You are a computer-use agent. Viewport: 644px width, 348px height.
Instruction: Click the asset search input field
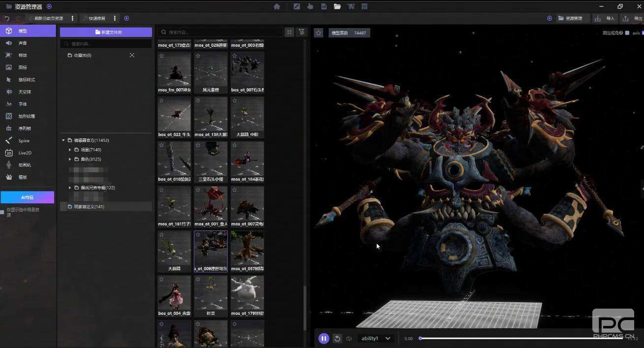[x=220, y=32]
